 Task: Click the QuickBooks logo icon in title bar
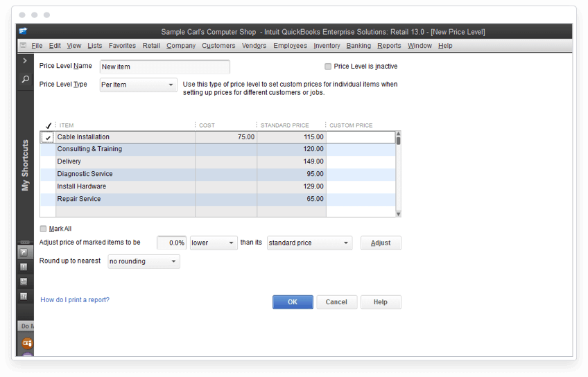[x=24, y=31]
